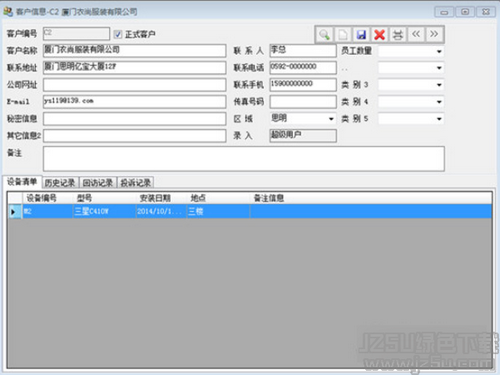This screenshot has width=500, height=375.
Task: Create a new record with blank page icon
Action: point(343,34)
